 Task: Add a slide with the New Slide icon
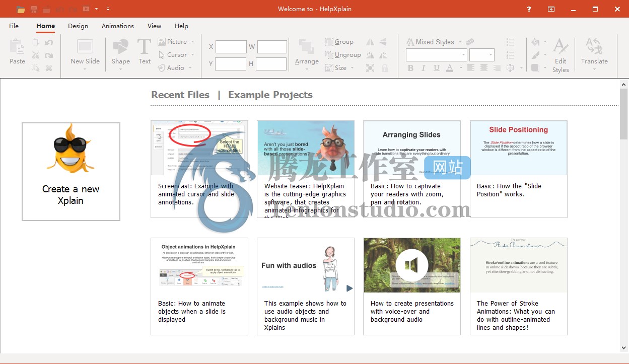pos(85,46)
